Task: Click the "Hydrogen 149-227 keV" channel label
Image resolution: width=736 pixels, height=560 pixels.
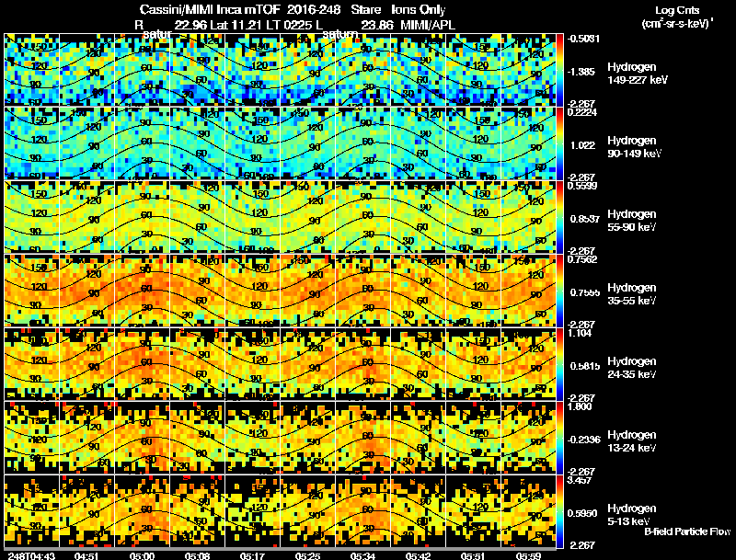Action: tap(638, 74)
